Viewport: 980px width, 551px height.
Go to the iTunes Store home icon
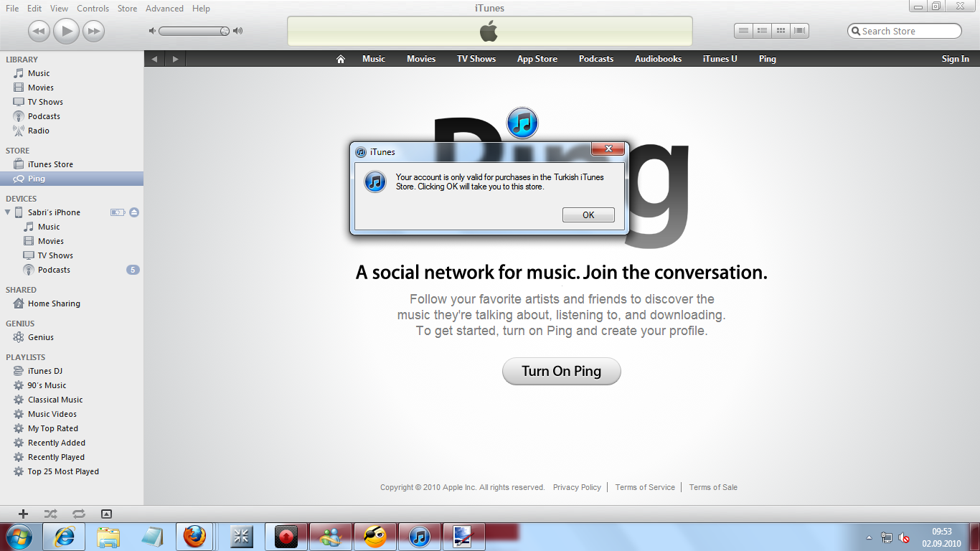(341, 59)
